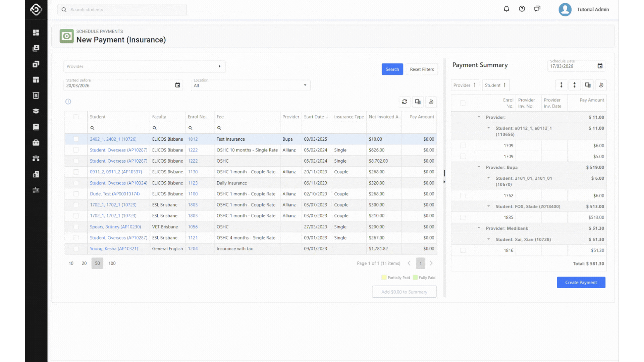The width and height of the screenshot is (644, 362).
Task: Open the briefcase sidebar icon
Action: point(36,143)
